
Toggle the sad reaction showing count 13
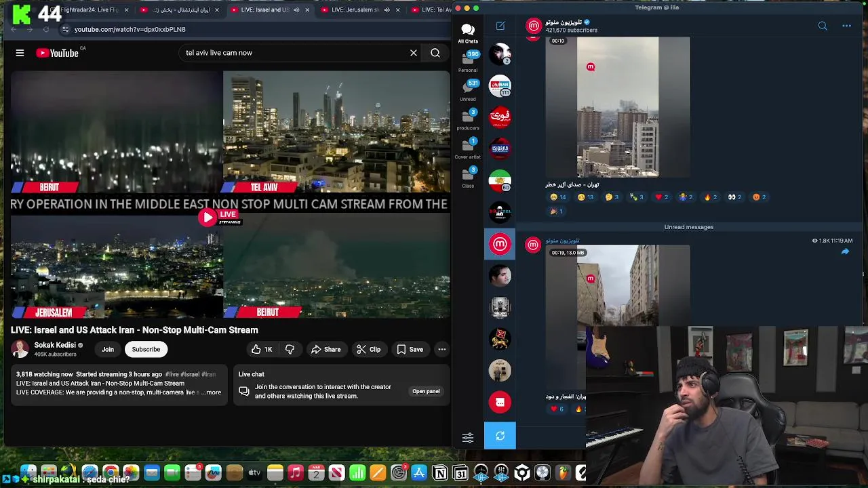click(585, 197)
